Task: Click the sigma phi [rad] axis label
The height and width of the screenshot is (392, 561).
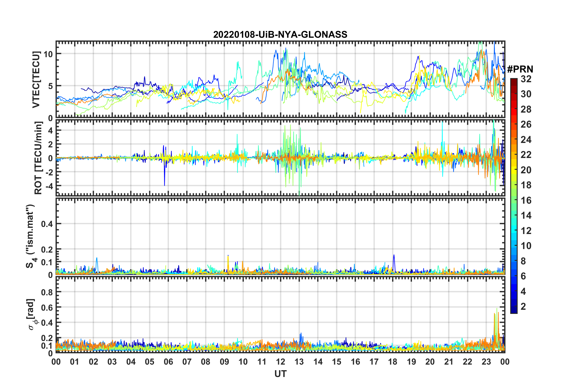Action: tap(32, 314)
